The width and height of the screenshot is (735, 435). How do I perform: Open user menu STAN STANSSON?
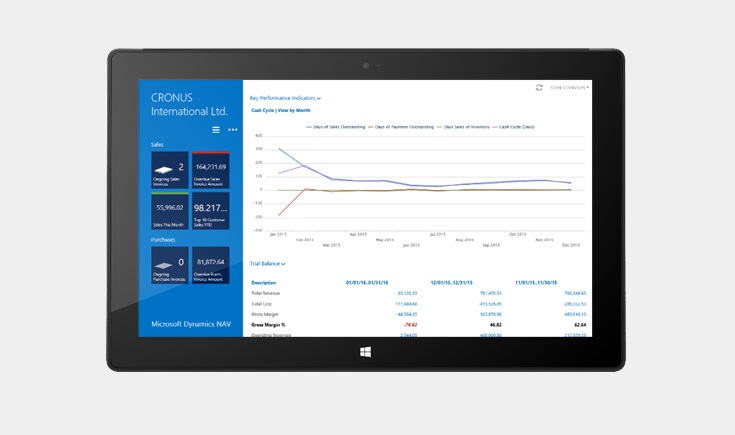click(x=569, y=88)
